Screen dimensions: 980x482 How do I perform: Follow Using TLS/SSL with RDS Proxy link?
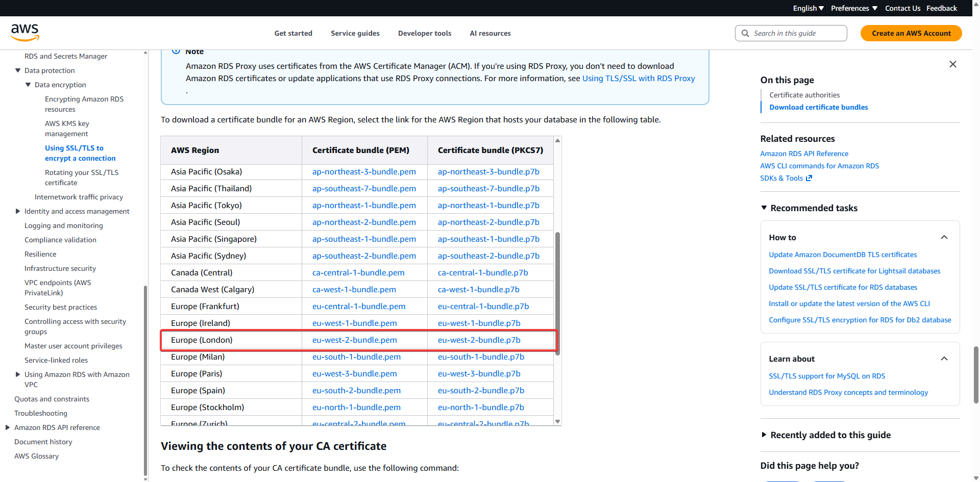coord(639,79)
